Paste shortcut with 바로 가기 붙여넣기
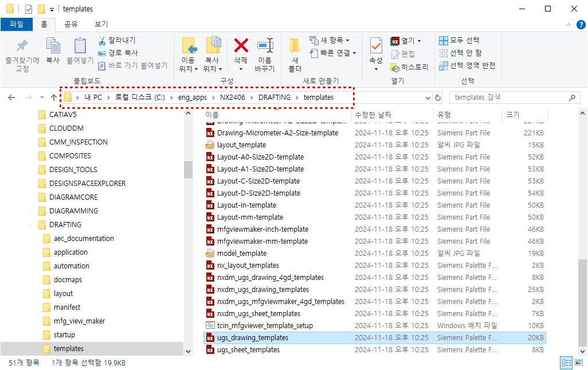 tap(133, 65)
